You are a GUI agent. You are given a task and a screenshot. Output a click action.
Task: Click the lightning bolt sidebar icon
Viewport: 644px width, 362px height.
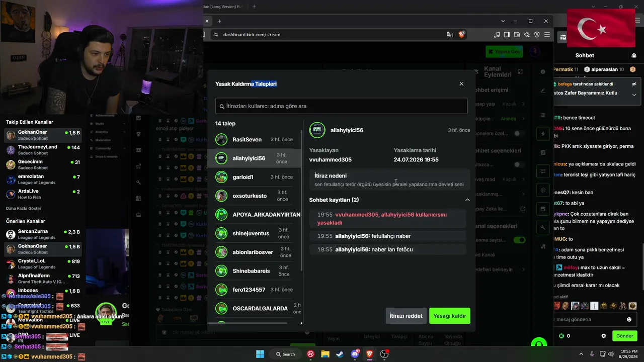543,134
